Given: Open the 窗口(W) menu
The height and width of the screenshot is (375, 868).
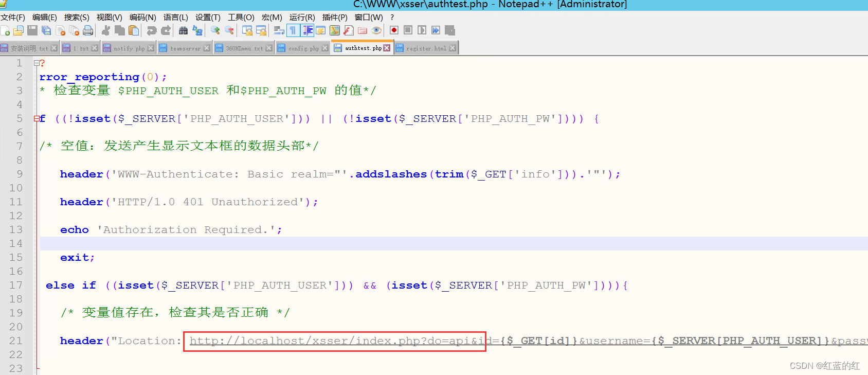Looking at the screenshot, I should 369,17.
